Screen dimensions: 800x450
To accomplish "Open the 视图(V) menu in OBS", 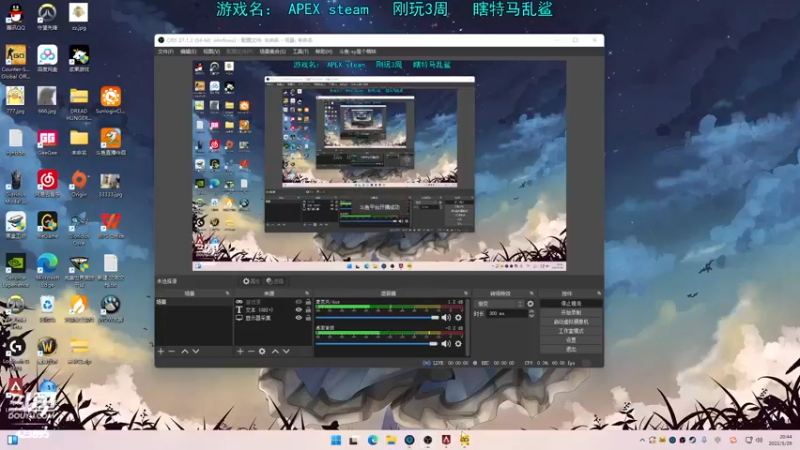I will pos(211,52).
